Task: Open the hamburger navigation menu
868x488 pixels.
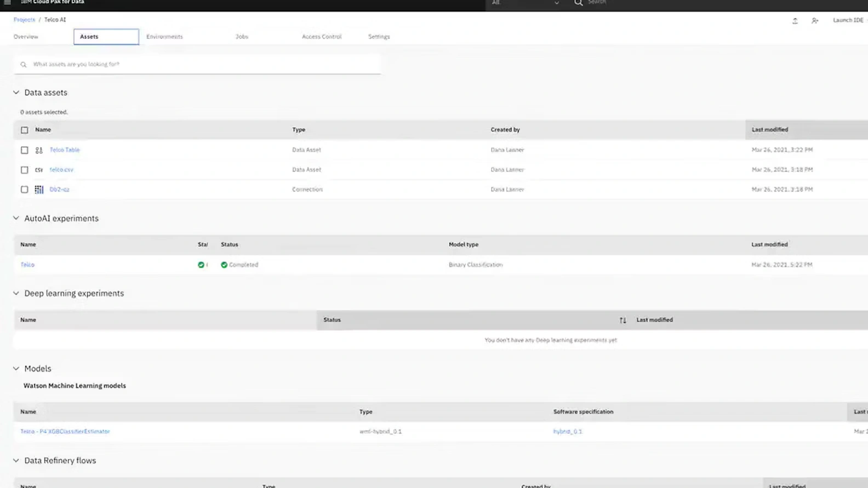Action: point(7,3)
